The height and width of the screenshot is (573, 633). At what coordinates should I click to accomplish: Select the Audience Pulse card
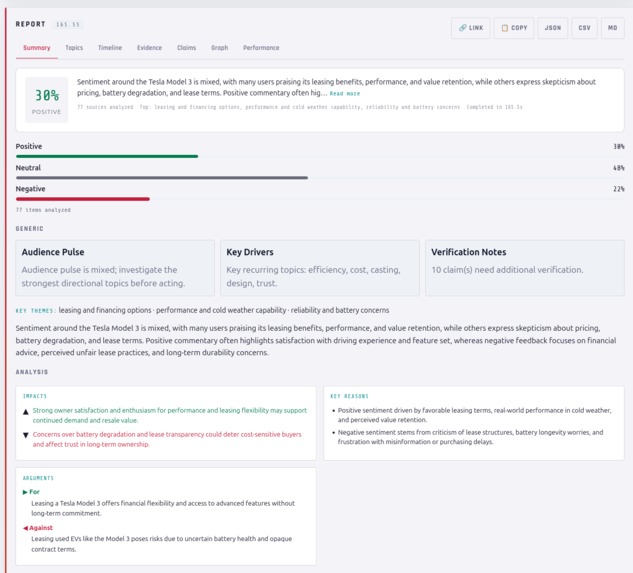click(x=115, y=268)
